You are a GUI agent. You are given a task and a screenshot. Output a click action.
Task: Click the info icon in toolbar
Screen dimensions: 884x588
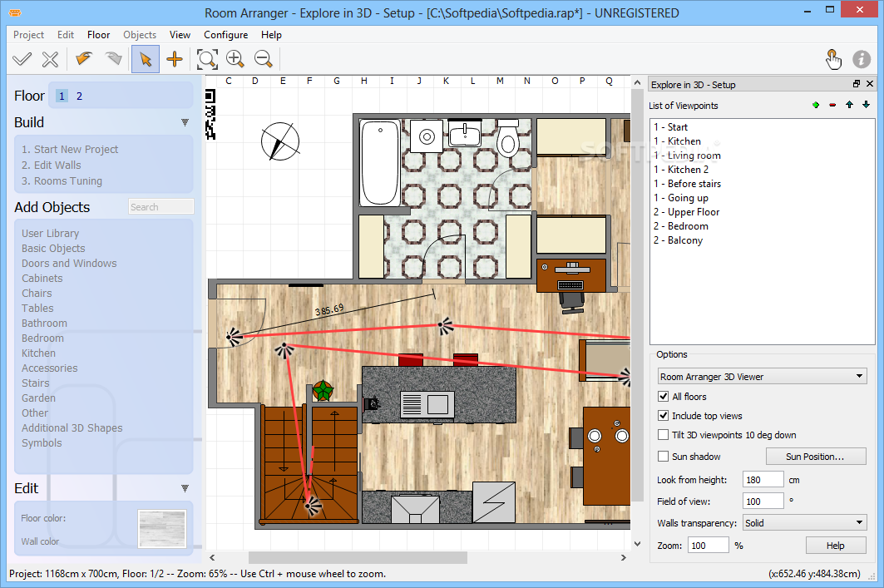tap(861, 59)
